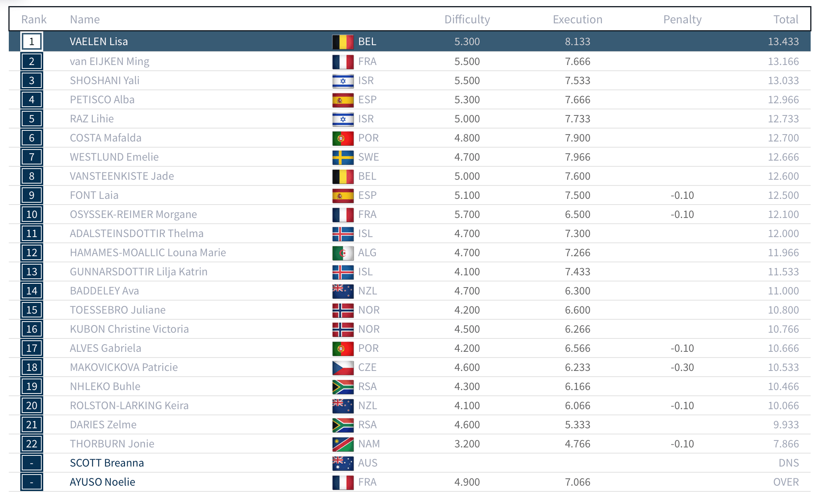The image size is (829, 504).
Task: Open athlete AYUSO Noelie's name link
Action: tap(102, 482)
